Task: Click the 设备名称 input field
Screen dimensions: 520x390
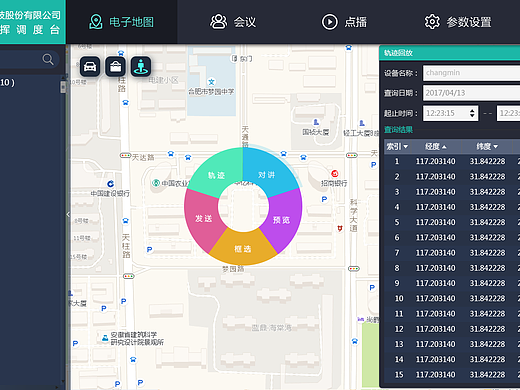Action: [x=471, y=73]
